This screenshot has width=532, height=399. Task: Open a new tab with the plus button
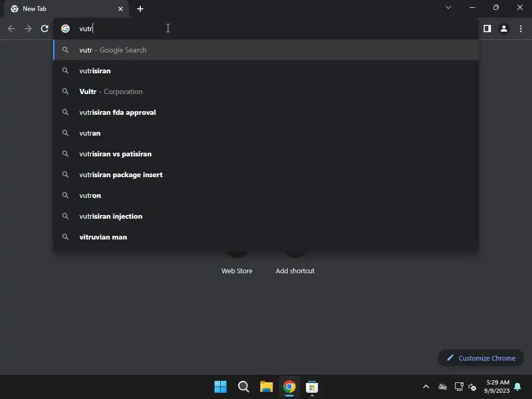(140, 9)
